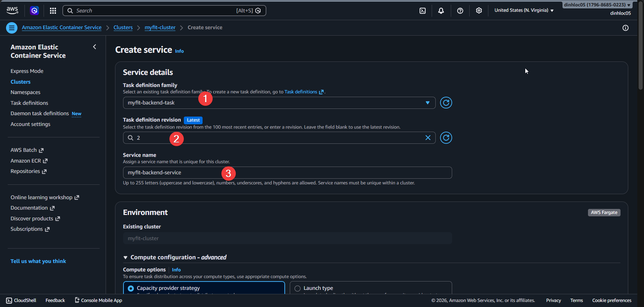The height and width of the screenshot is (307, 644).
Task: Toggle the sidebar open with the hamburger icon
Action: tap(12, 28)
